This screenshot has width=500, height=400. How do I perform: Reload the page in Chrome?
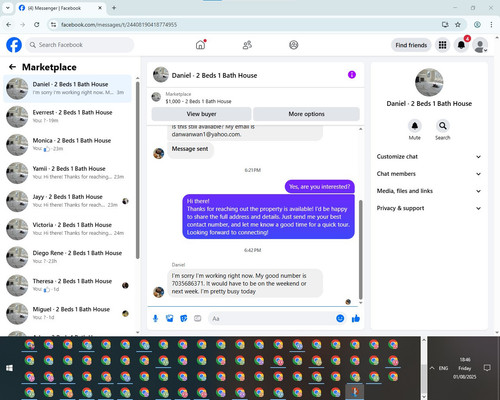tap(37, 24)
